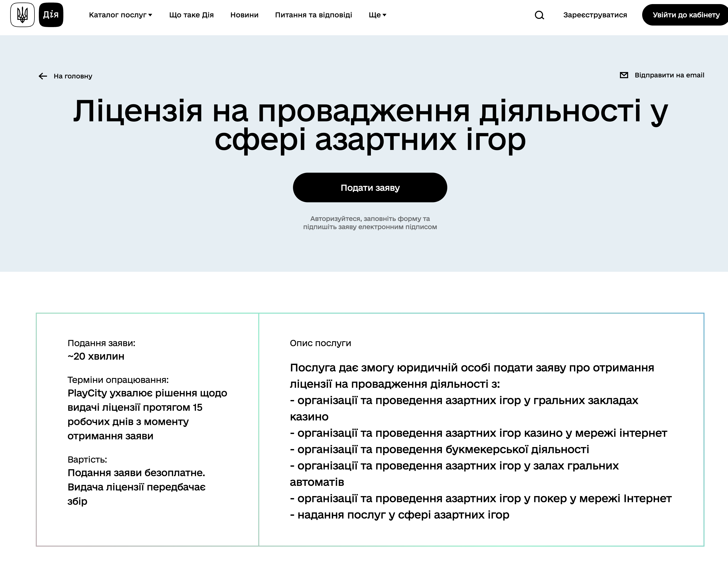Click the ~20 хвилин value

coord(96,356)
